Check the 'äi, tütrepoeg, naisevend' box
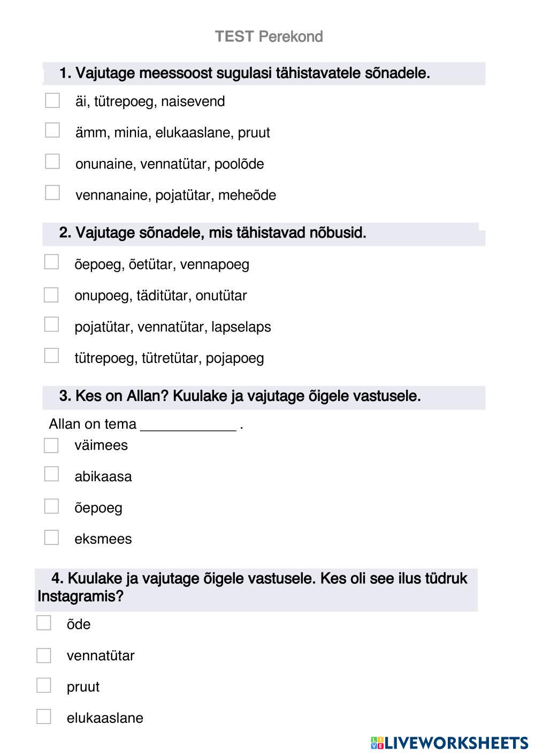The image size is (535, 756). click(x=52, y=101)
